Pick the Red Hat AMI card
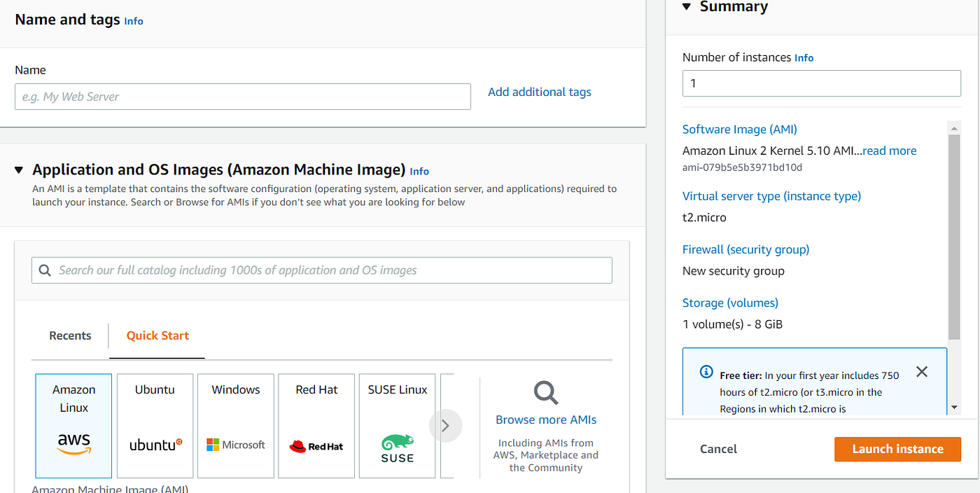 [316, 426]
